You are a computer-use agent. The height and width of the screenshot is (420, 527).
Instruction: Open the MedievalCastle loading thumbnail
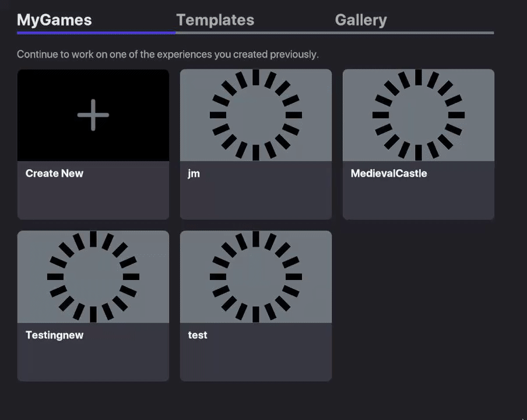click(x=419, y=115)
